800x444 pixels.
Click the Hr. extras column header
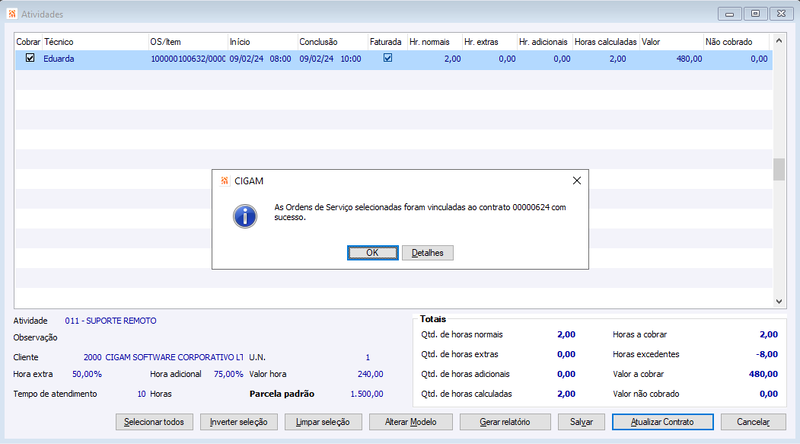pyautogui.click(x=490, y=42)
